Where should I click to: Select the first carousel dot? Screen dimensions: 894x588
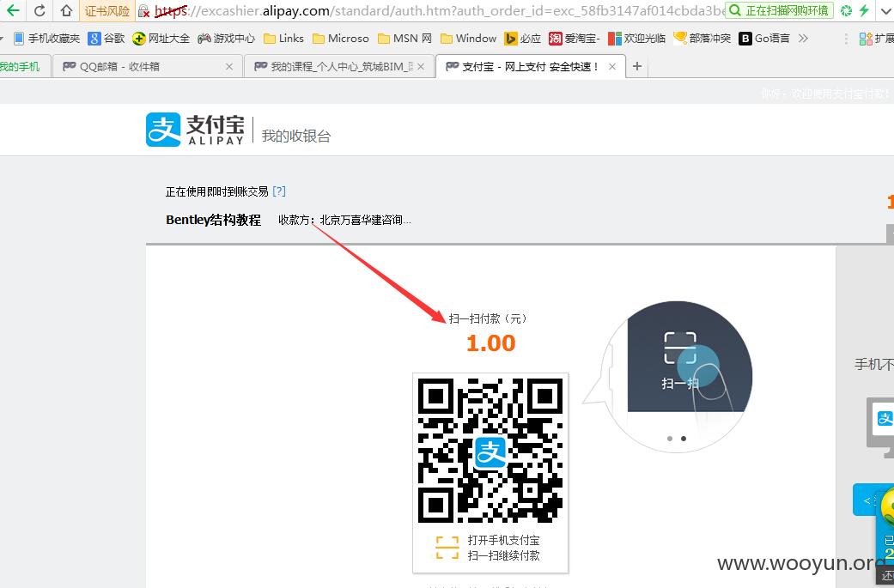(670, 438)
